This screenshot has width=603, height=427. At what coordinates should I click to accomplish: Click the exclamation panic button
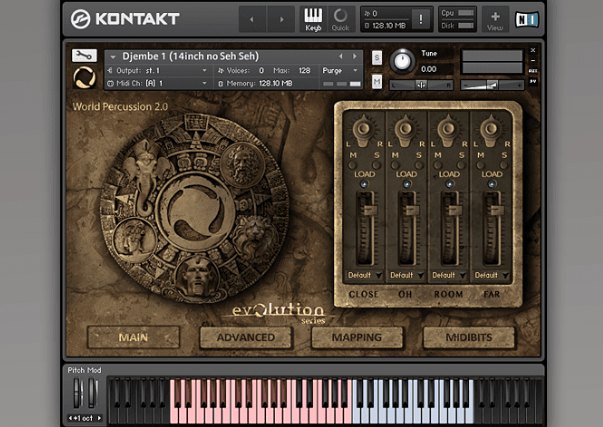(x=421, y=19)
